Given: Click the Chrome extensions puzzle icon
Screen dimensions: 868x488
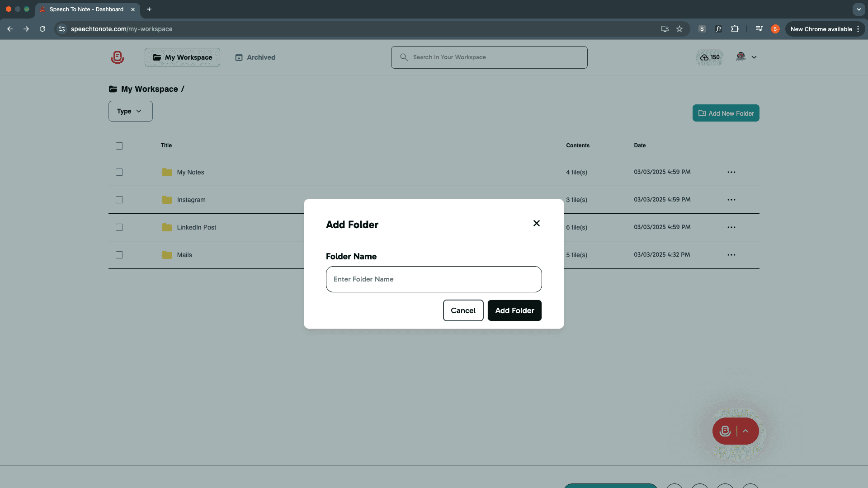Looking at the screenshot, I should tap(735, 29).
